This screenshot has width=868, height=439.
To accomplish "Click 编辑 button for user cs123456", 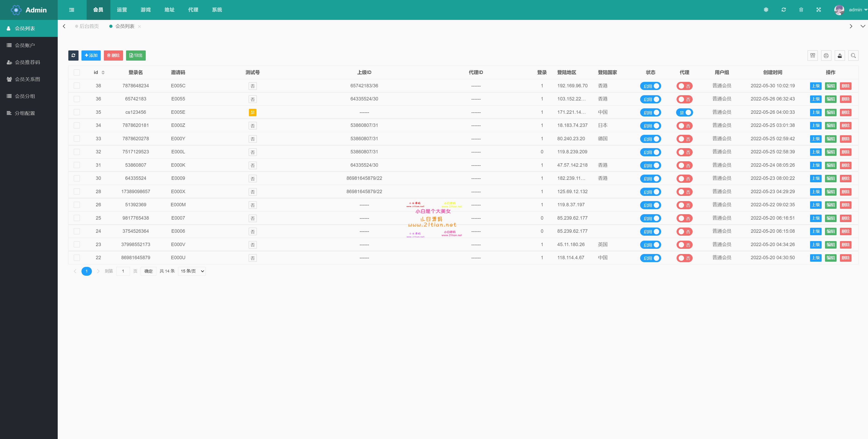I will click(x=831, y=112).
